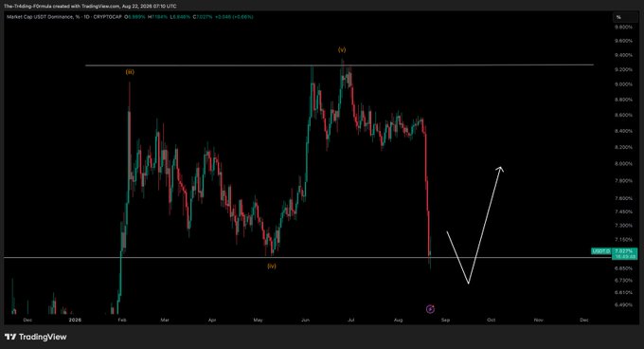This screenshot has width=644, height=349.
Task: Click the 6.850% price axis label
Action: [623, 268]
